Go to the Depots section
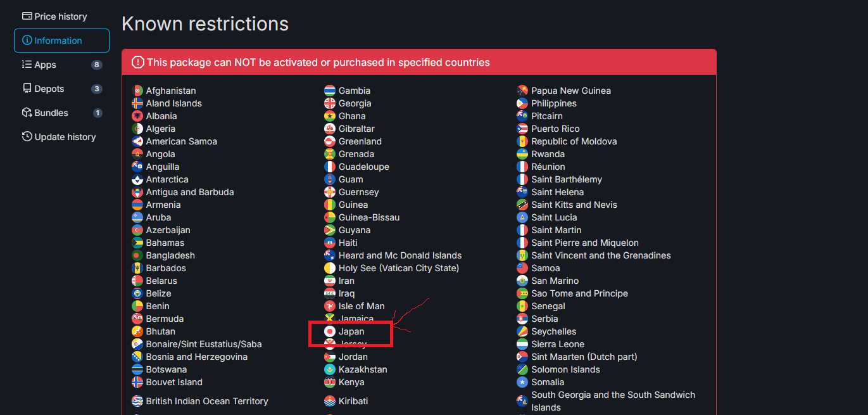The width and height of the screenshot is (868, 415). (49, 89)
